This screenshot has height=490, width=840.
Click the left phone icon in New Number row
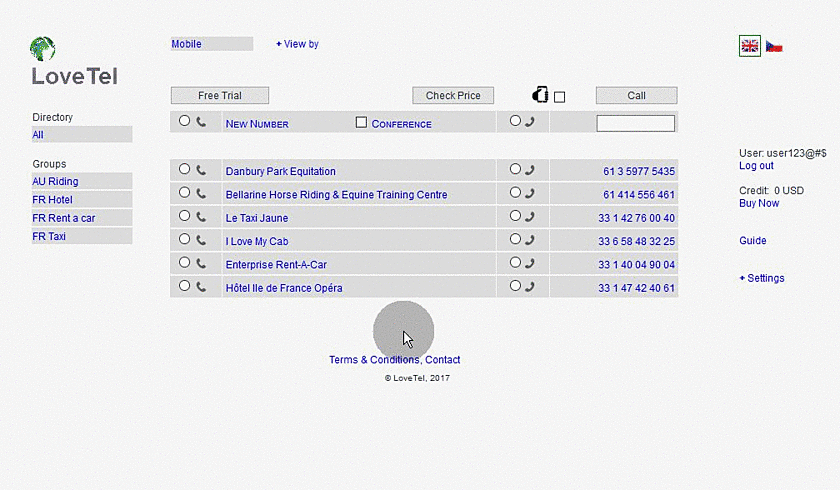201,122
